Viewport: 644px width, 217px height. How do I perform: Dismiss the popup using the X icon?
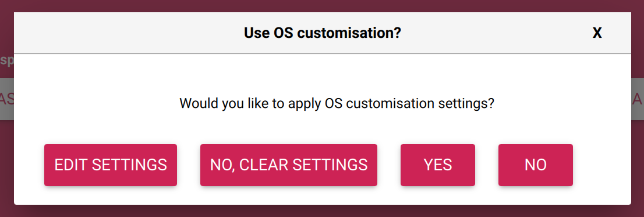tap(597, 33)
